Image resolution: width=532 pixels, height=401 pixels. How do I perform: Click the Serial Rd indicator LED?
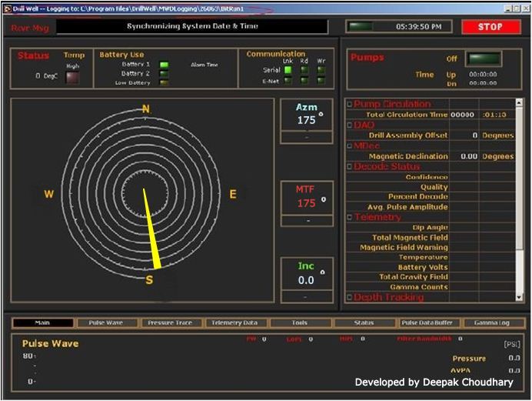(x=304, y=70)
